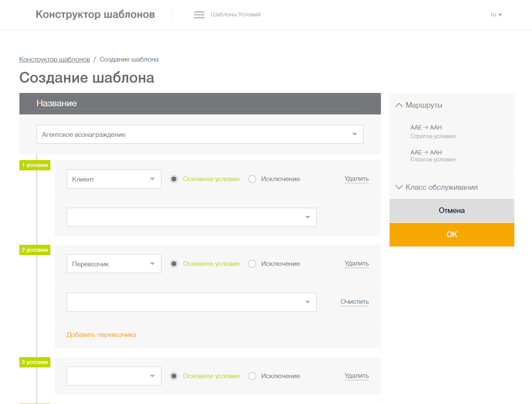Click the Конструктор шаблонов header logo
Image resolution: width=532 pixels, height=404 pixels.
95,15
